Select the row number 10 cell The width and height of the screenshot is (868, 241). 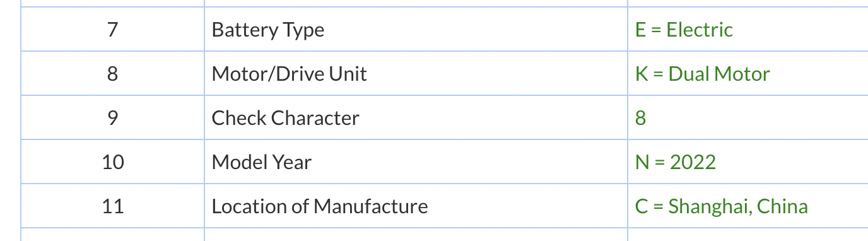[x=112, y=162]
